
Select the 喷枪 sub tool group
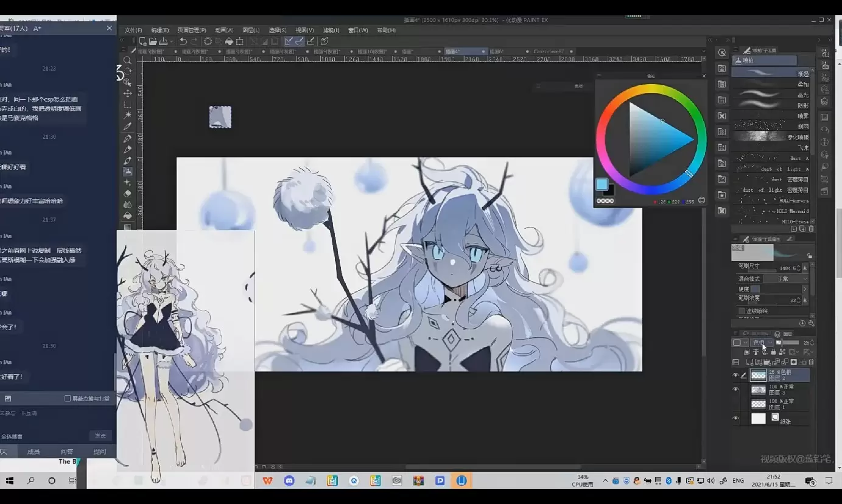(765, 60)
